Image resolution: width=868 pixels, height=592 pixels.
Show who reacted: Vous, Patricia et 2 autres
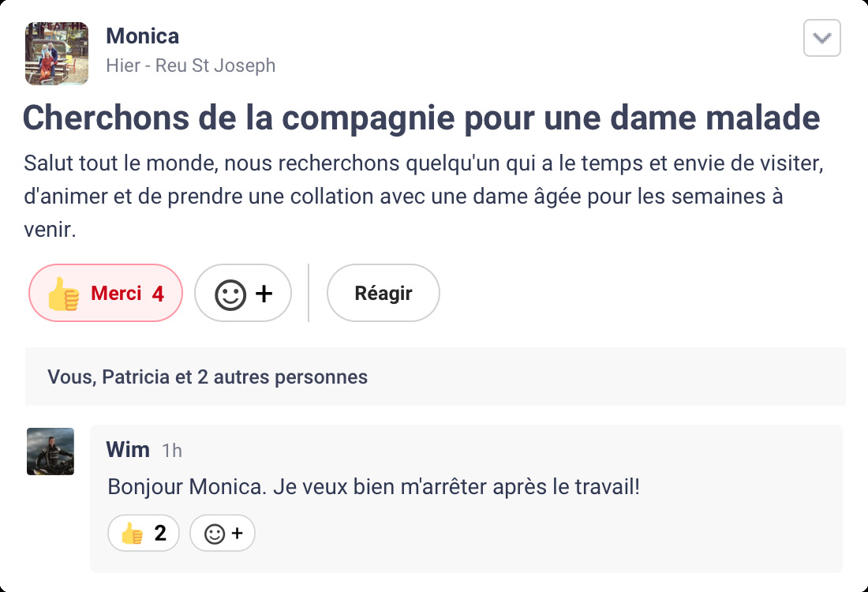point(208,377)
